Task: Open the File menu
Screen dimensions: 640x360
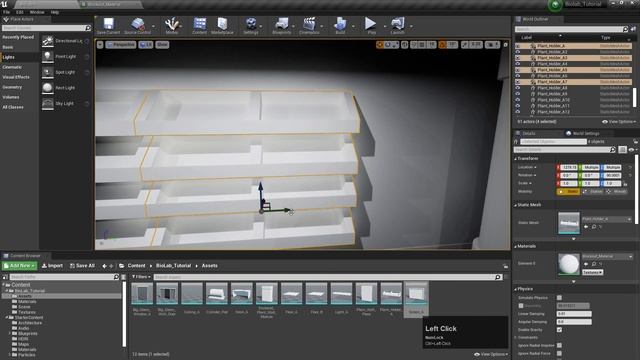Action: tap(7, 12)
